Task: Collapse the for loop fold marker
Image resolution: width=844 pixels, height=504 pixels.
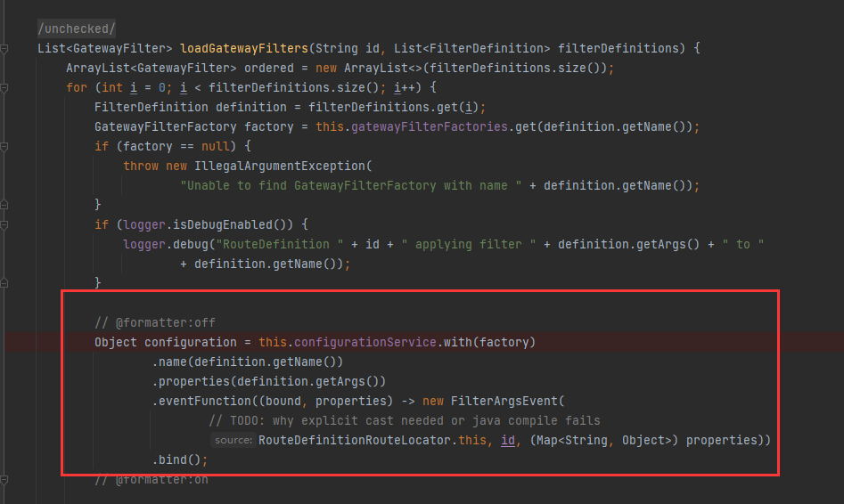Action: [4, 87]
